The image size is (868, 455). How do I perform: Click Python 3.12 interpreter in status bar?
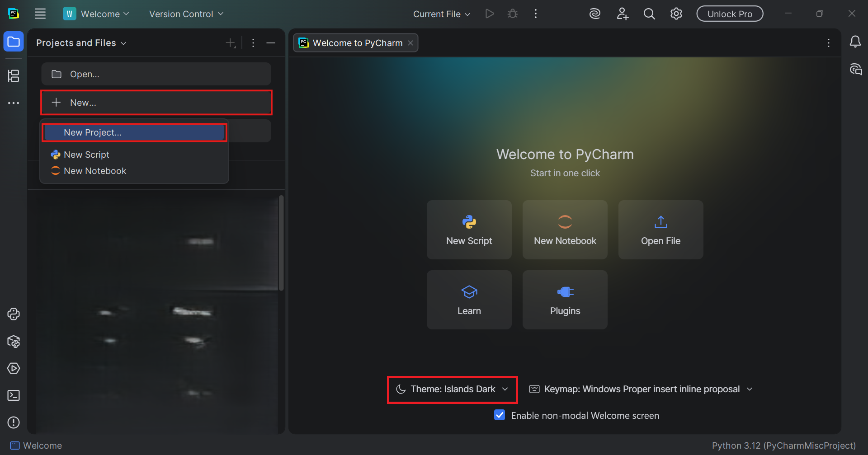784,446
